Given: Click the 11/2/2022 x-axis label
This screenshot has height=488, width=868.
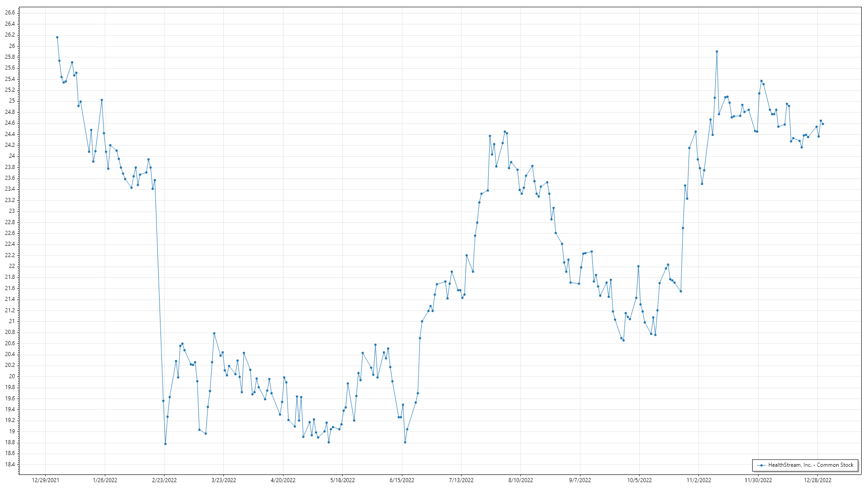Looking at the screenshot, I should tap(698, 480).
